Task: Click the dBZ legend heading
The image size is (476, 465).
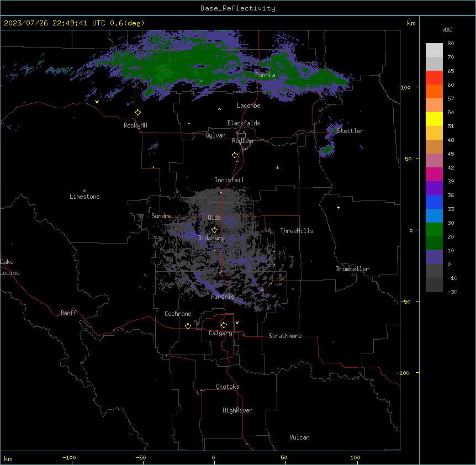Action: (447, 30)
